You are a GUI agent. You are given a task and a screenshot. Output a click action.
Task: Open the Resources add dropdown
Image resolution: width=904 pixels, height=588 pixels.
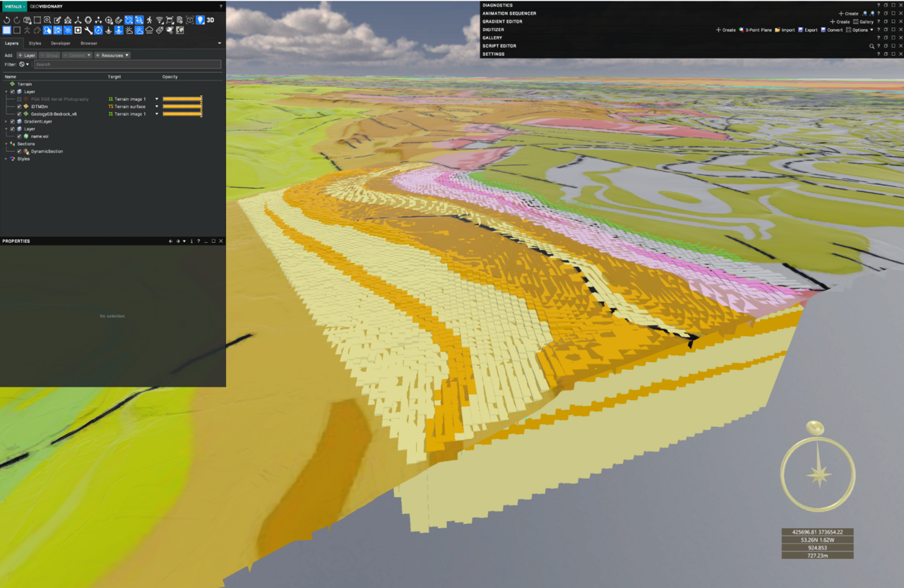(x=112, y=55)
